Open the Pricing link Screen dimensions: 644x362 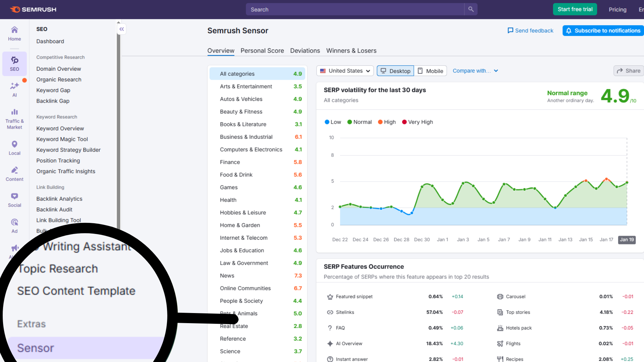click(618, 9)
